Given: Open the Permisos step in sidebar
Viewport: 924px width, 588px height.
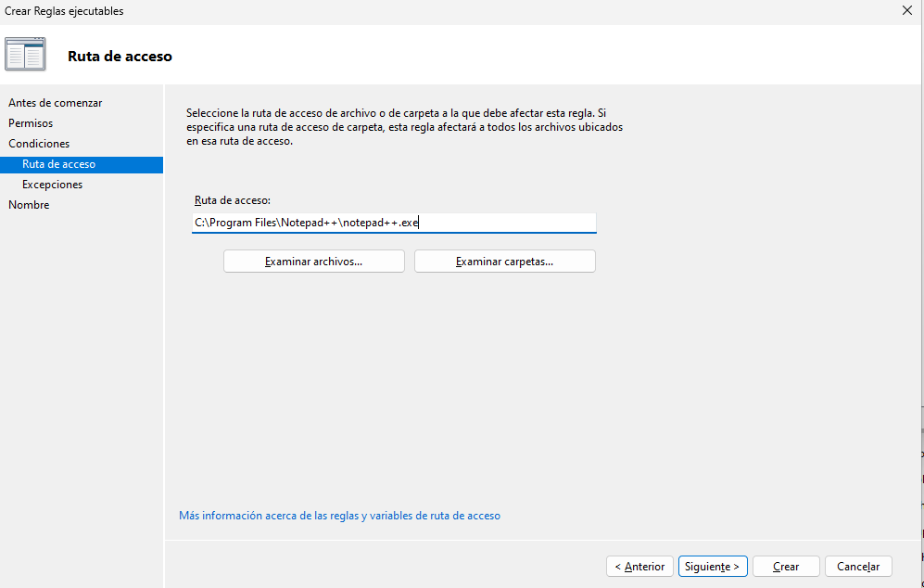Looking at the screenshot, I should coord(31,123).
